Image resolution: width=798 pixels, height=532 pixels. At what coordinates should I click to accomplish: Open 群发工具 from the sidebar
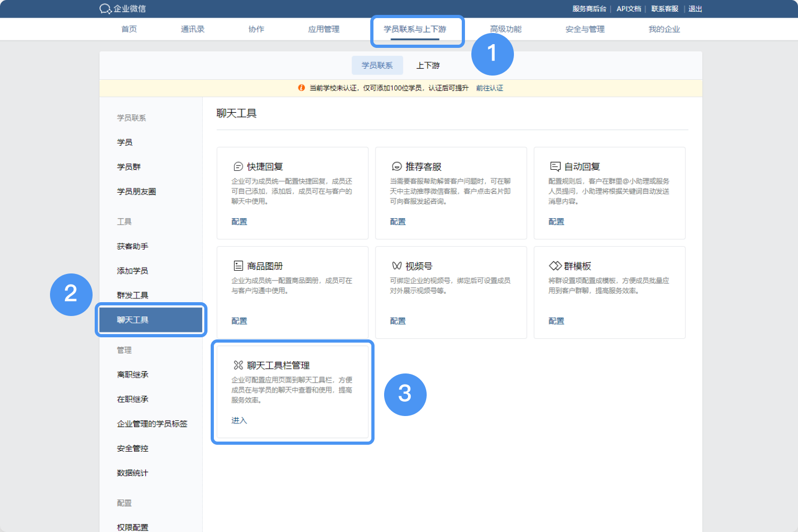coord(132,294)
